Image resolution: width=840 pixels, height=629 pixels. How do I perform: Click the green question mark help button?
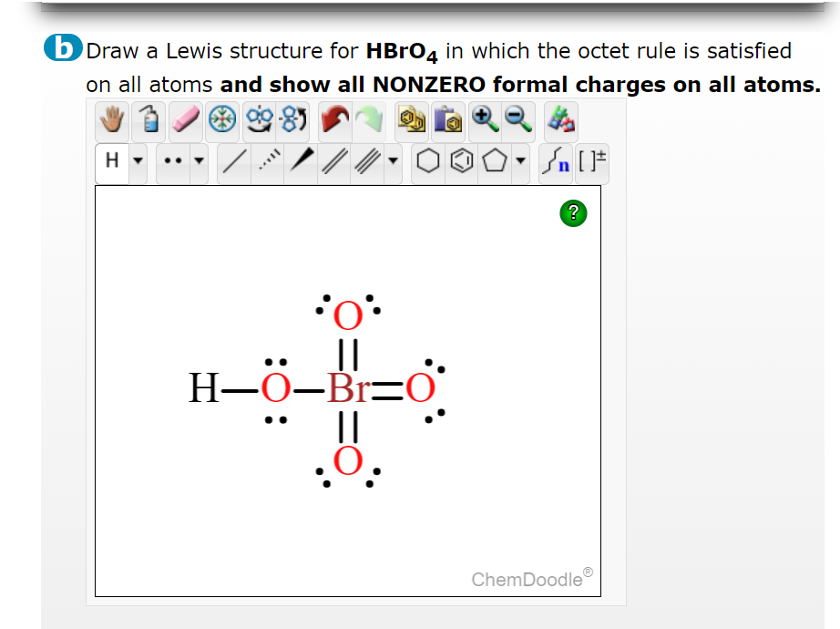click(x=573, y=212)
